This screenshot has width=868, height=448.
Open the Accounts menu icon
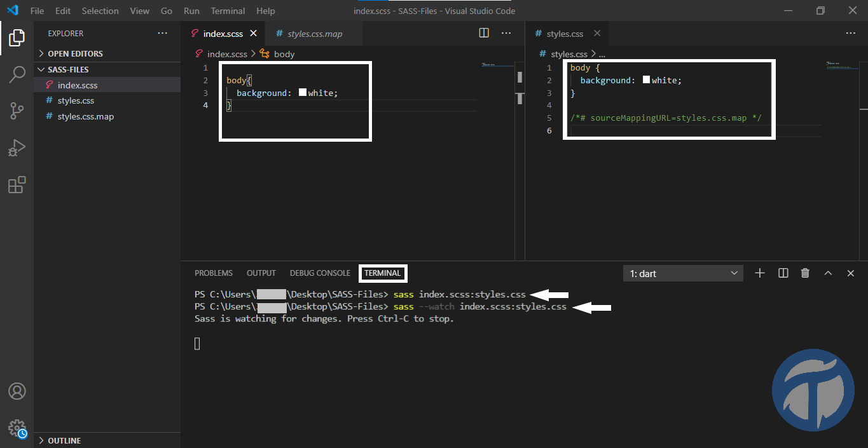pyautogui.click(x=17, y=391)
